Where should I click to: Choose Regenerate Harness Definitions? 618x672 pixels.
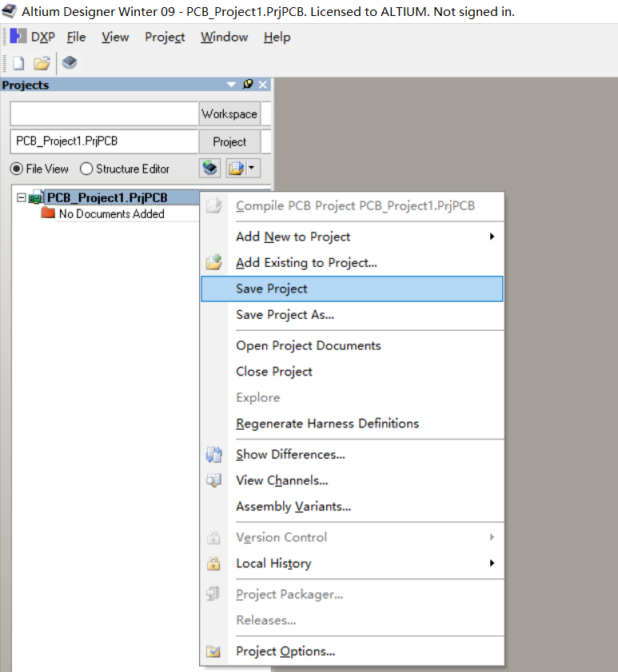tap(352, 423)
